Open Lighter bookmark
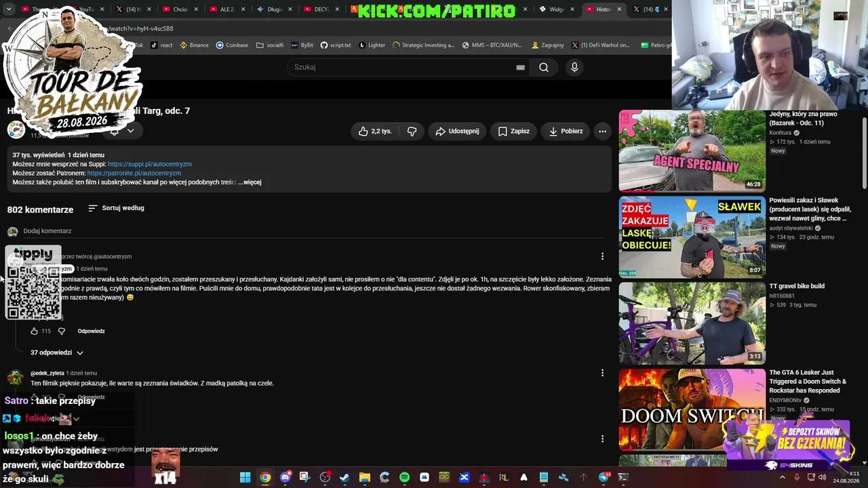Image resolution: width=868 pixels, height=488 pixels. (x=372, y=45)
